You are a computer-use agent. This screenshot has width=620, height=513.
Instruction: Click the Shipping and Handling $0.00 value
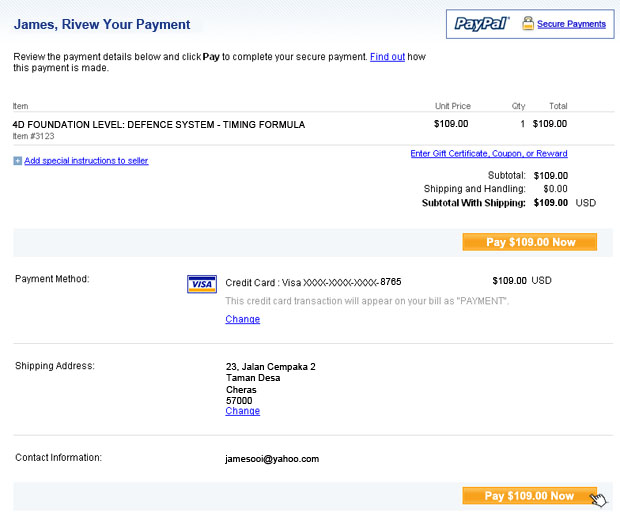[555, 189]
